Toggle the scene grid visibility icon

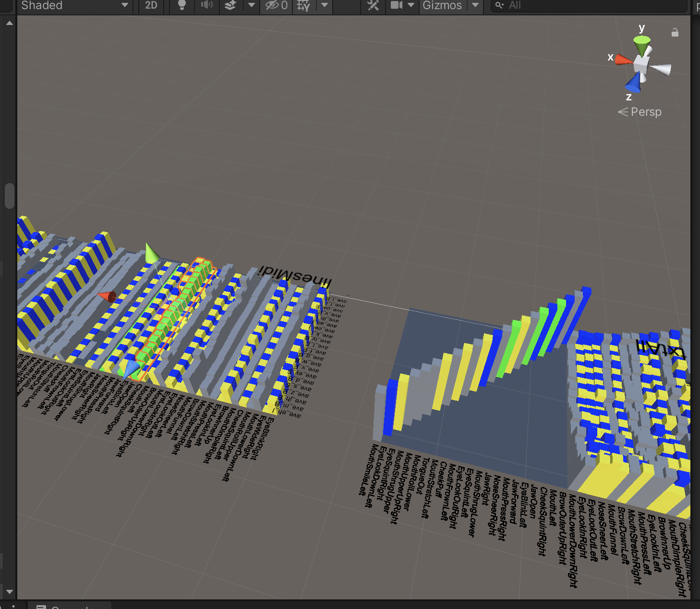(x=303, y=5)
